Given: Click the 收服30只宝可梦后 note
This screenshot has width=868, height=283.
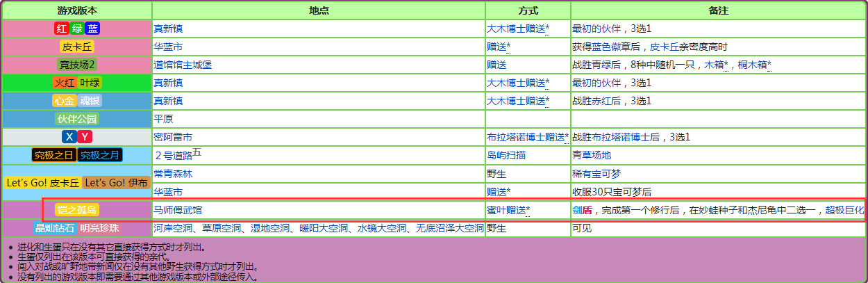Looking at the screenshot, I should (x=612, y=191).
